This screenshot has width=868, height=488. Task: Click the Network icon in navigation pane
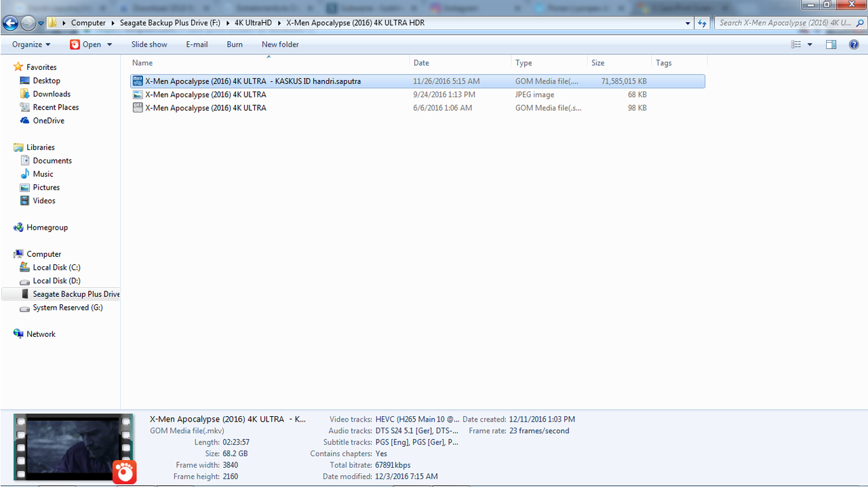coord(18,334)
